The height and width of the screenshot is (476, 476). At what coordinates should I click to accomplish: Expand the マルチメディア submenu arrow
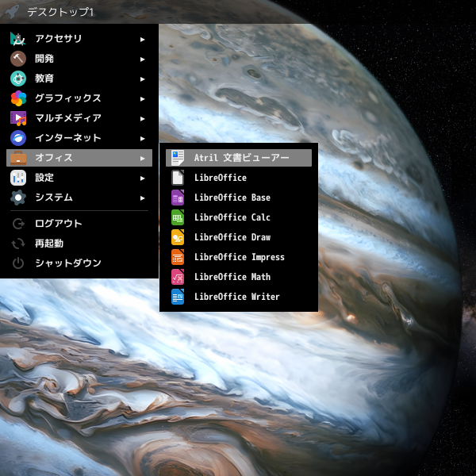[x=142, y=119]
